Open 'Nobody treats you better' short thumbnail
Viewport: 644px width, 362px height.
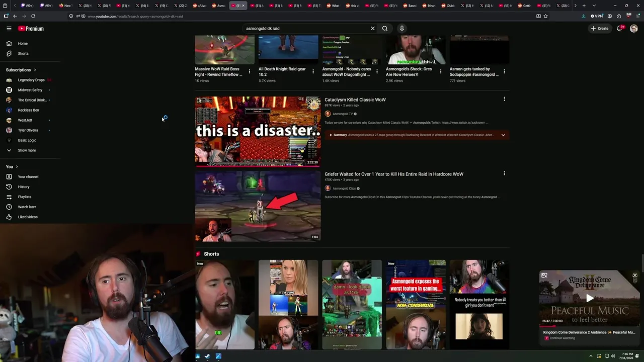pos(479,305)
